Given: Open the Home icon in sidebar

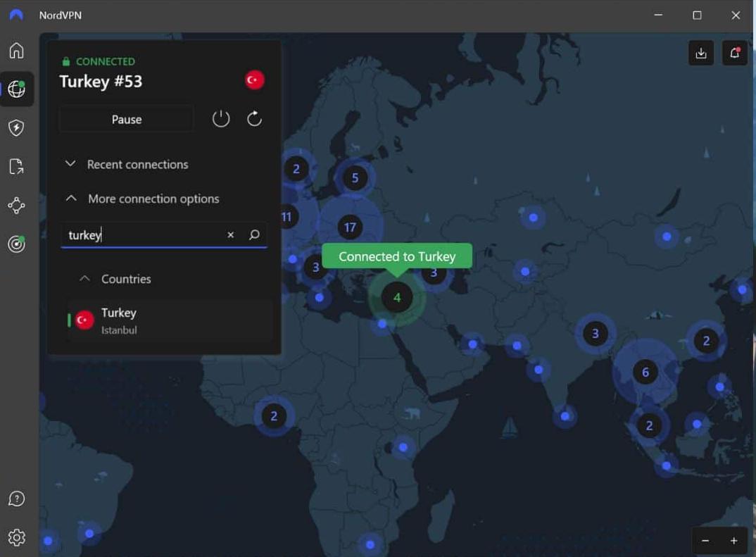Looking at the screenshot, I should pos(16,51).
